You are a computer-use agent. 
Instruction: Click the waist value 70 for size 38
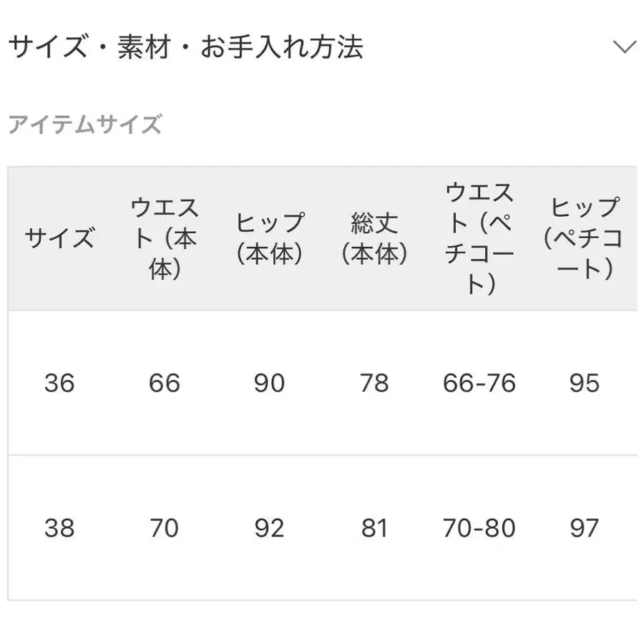tap(165, 529)
